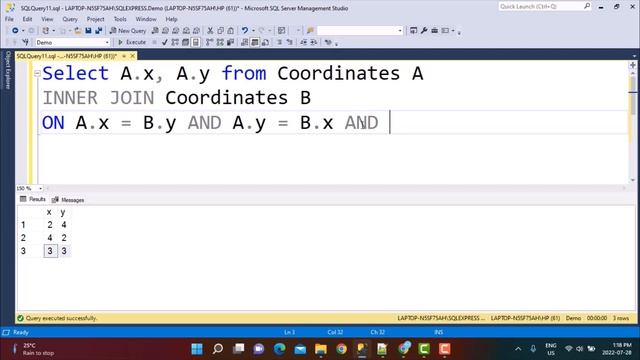The width and height of the screenshot is (640, 360).
Task: Select the SQLQuery11.sql document tab
Action: click(67, 56)
